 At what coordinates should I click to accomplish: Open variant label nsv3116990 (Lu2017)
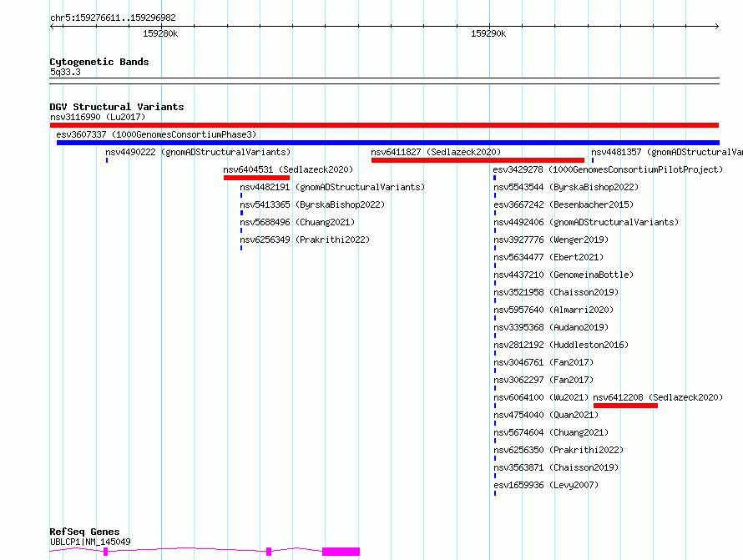coord(98,117)
